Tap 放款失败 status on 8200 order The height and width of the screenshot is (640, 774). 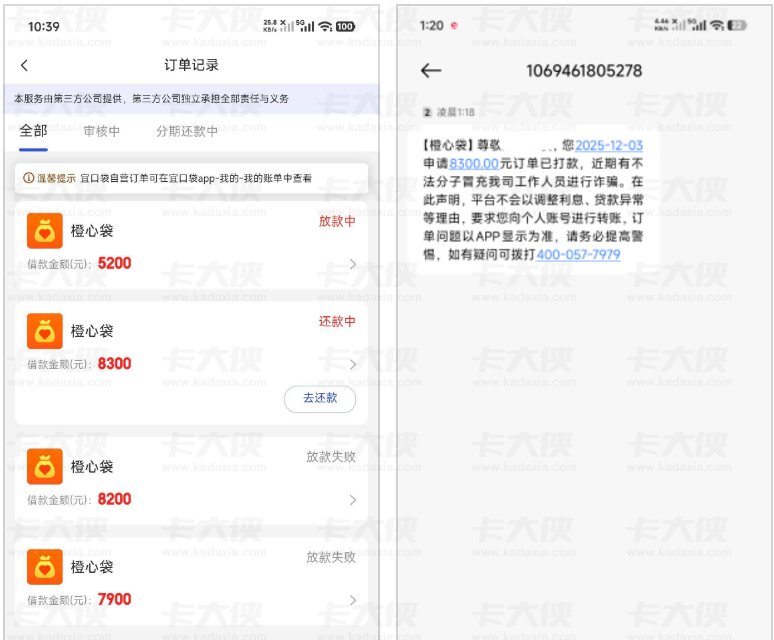(x=331, y=457)
